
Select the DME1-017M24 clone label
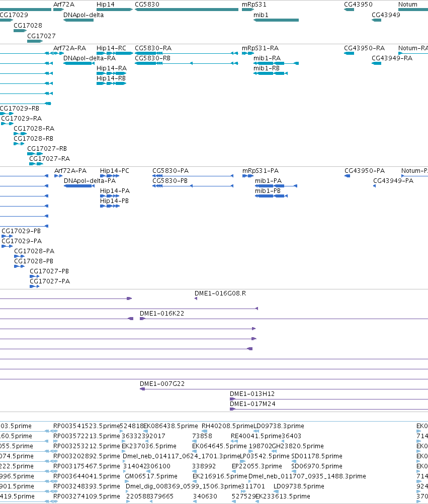pos(252,404)
